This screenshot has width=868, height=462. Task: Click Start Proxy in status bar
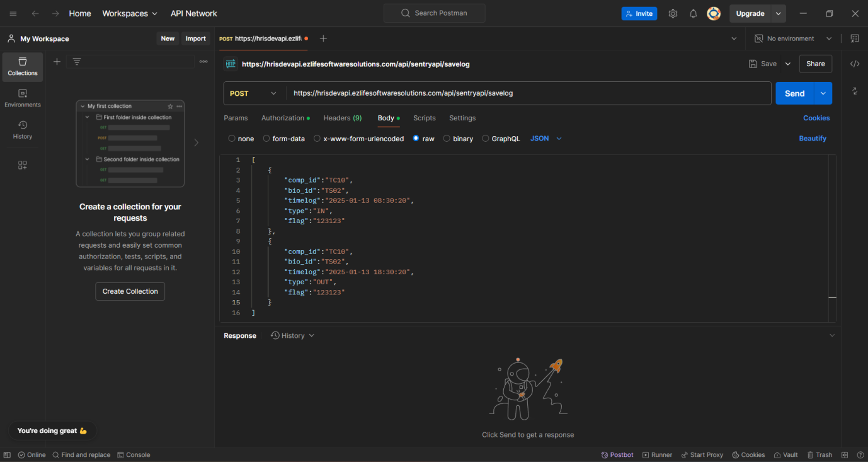702,455
